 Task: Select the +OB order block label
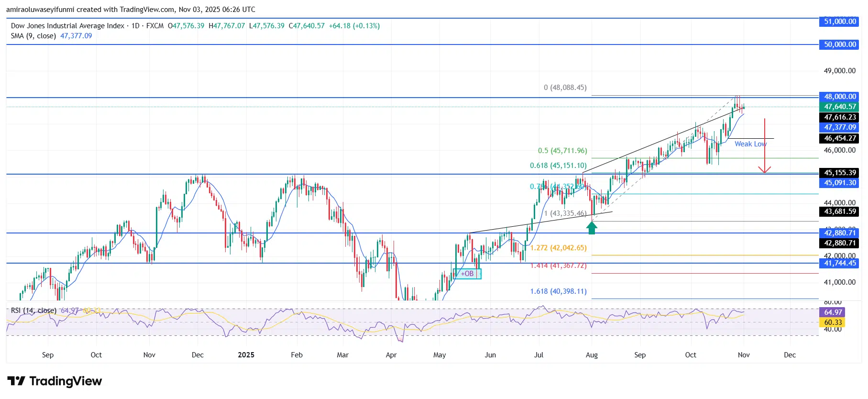(467, 274)
